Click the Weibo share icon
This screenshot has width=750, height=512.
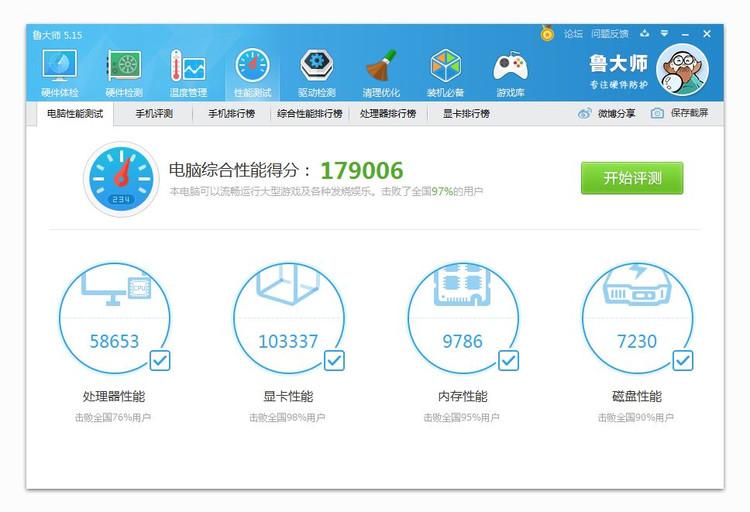click(x=585, y=113)
